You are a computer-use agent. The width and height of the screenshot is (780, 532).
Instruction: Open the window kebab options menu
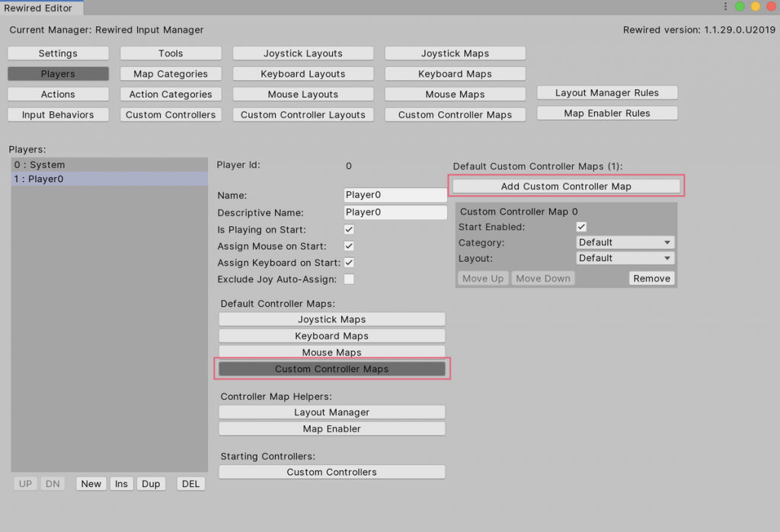pyautogui.click(x=725, y=6)
